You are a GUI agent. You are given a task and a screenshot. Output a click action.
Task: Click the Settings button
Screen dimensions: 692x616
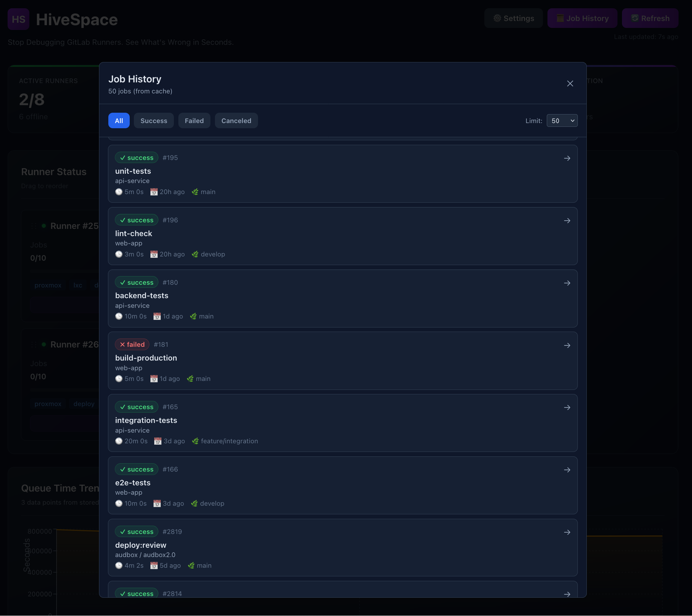513,18
